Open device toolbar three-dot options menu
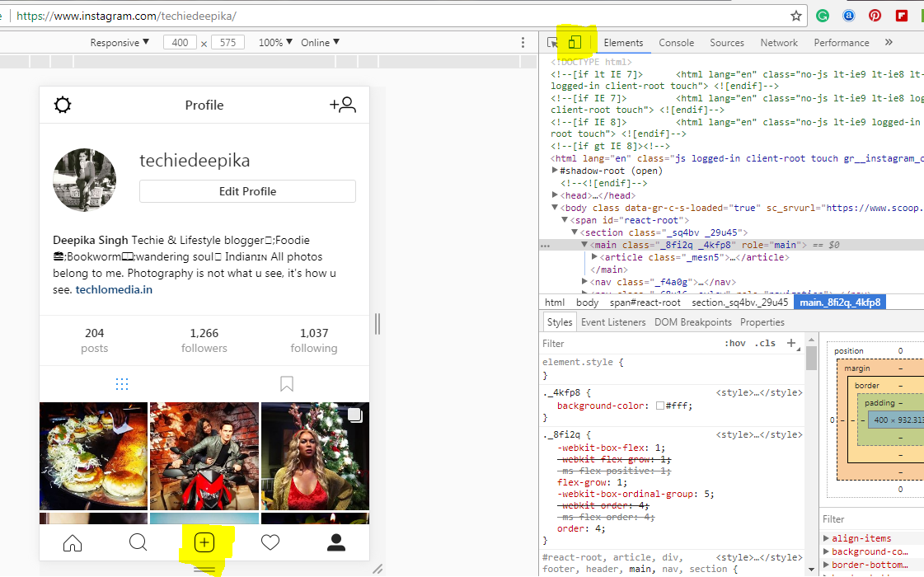Image resolution: width=924 pixels, height=577 pixels. click(523, 42)
